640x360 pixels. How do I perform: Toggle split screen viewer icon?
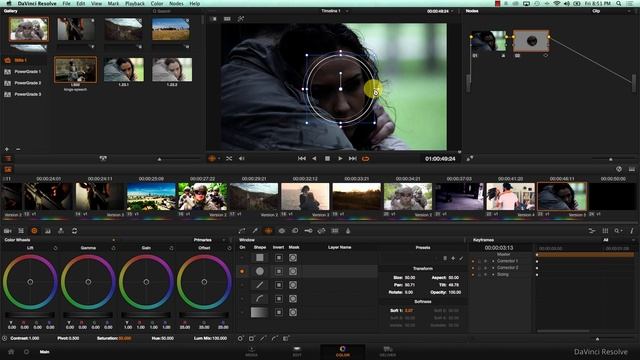pyautogui.click(x=227, y=19)
